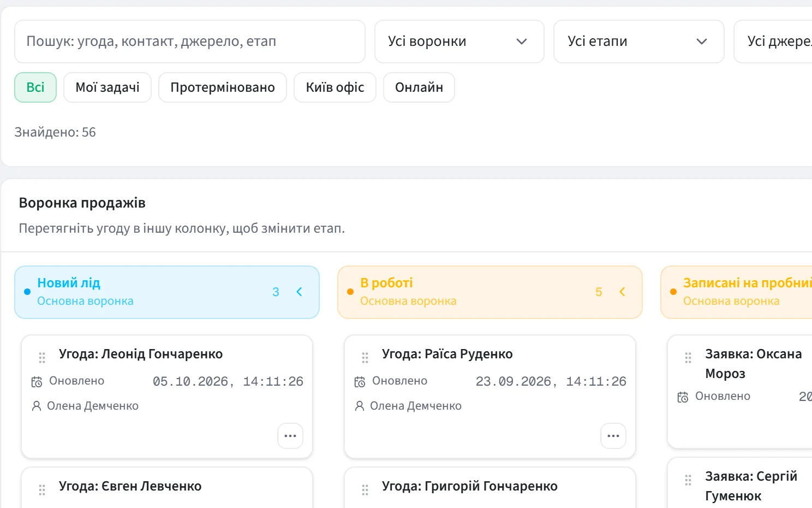Click the В роботі column header

(490, 292)
